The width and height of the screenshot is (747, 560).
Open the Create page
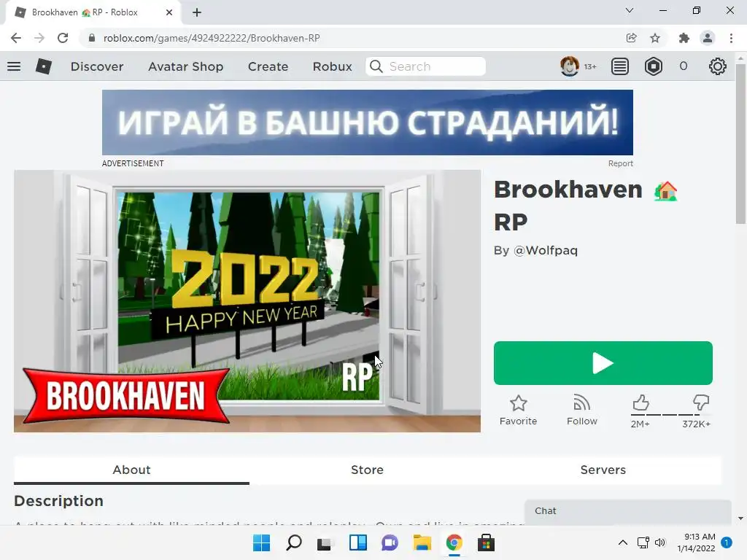coord(268,66)
